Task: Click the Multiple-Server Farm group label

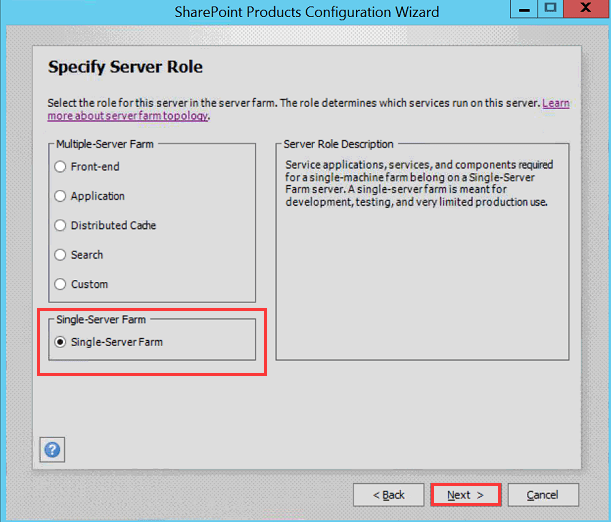Action: (105, 144)
